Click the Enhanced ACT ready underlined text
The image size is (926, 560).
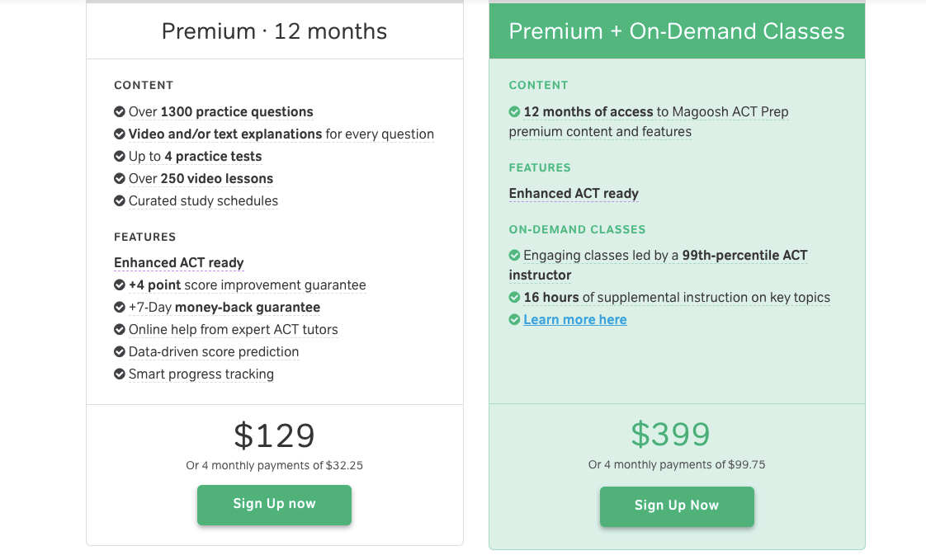click(x=178, y=263)
